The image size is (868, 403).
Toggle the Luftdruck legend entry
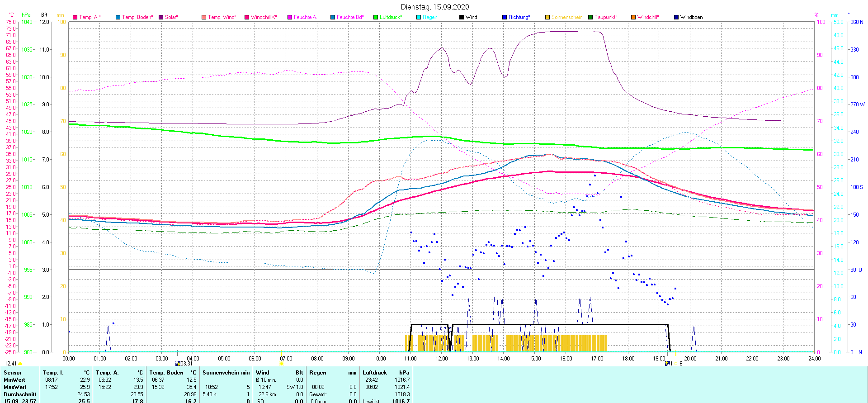(391, 17)
